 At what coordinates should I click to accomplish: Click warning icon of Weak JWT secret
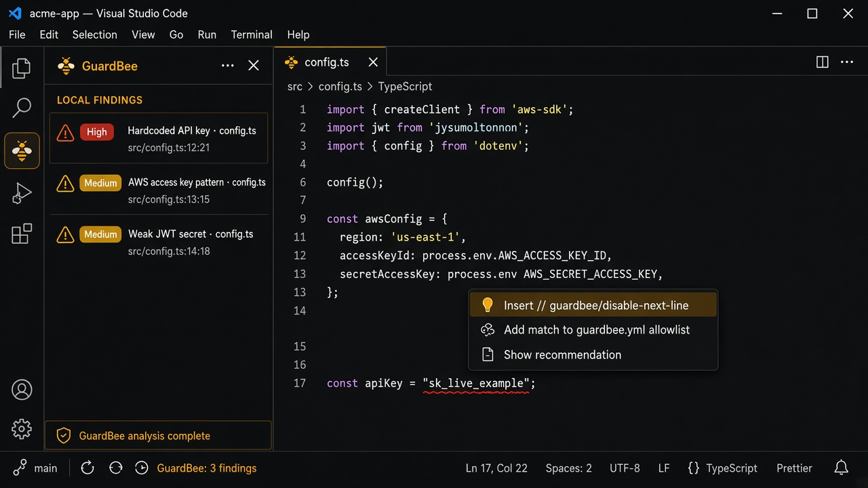[x=65, y=235]
